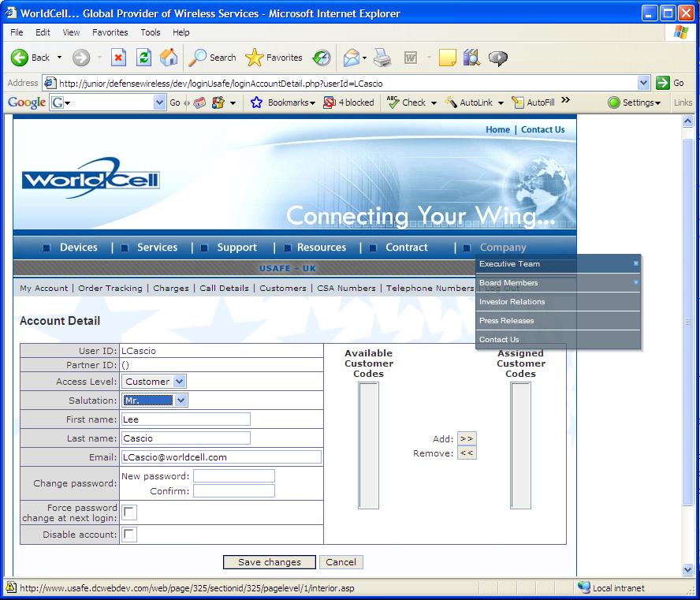The width and height of the screenshot is (700, 600).
Task: Click the Google toolbar news icon
Action: tap(199, 102)
